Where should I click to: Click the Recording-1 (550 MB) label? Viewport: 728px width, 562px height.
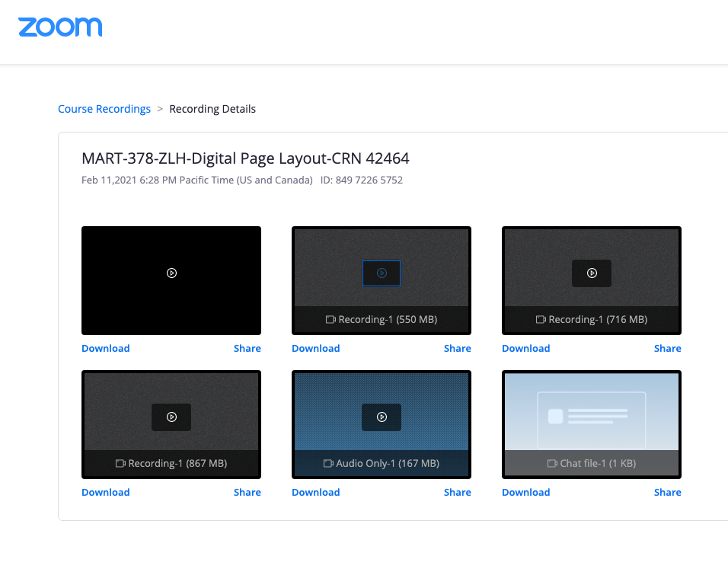click(388, 320)
